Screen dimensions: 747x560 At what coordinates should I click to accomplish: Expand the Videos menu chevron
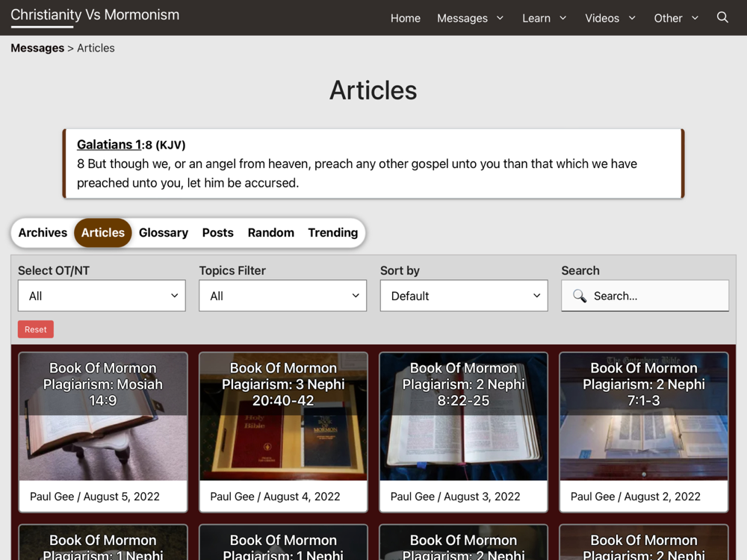click(x=632, y=18)
